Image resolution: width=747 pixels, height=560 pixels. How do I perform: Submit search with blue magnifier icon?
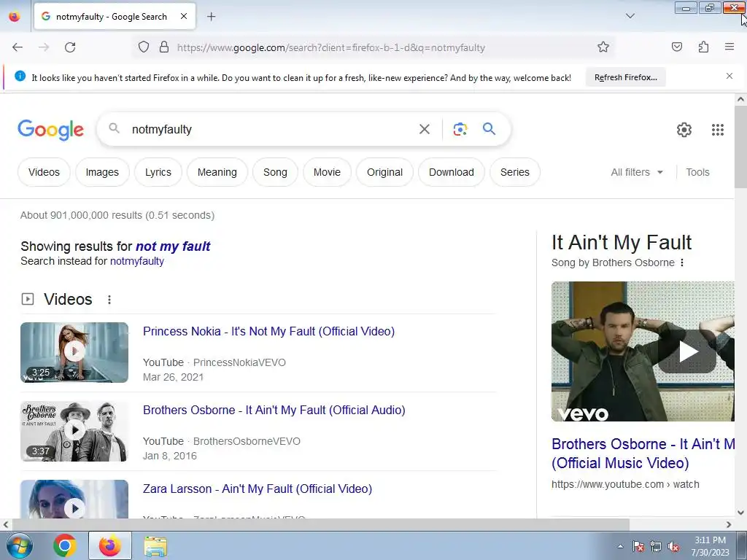tap(489, 128)
